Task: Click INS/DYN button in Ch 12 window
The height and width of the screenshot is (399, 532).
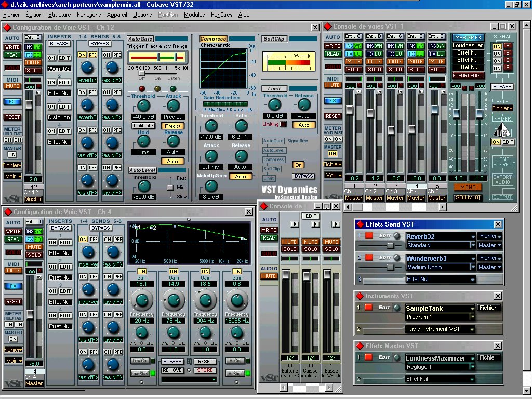Action: tap(33, 47)
